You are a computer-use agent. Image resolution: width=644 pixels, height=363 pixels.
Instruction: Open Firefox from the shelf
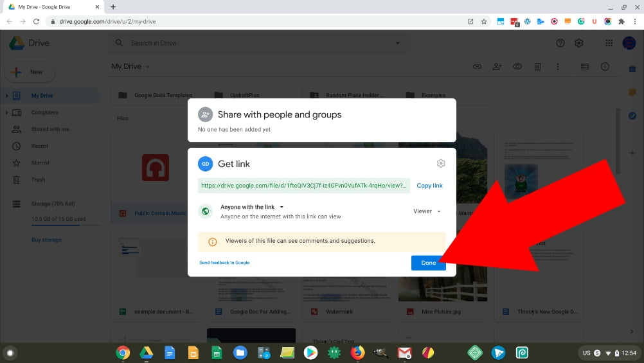pos(358,353)
